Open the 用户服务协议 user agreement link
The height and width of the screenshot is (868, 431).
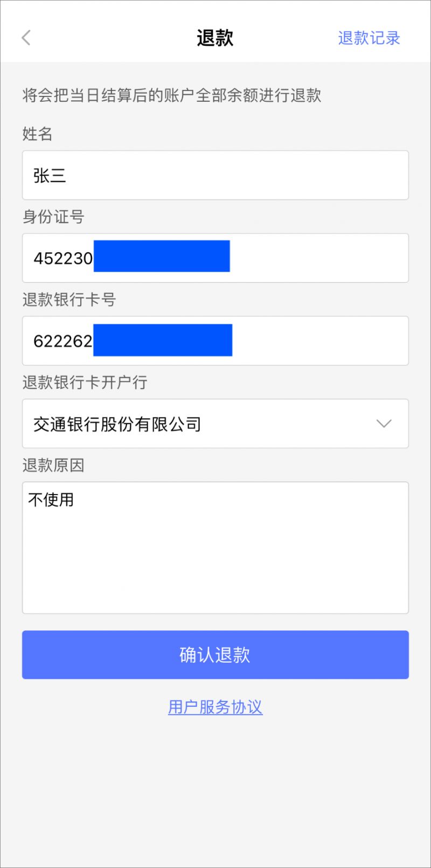pos(215,707)
